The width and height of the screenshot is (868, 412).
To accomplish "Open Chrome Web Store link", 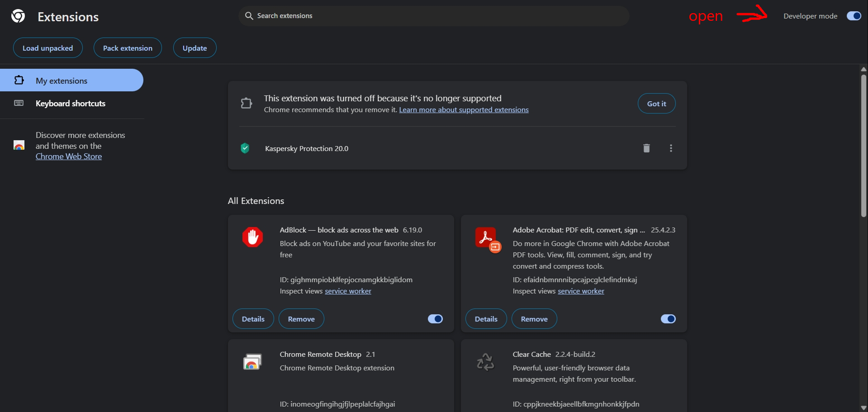I will click(69, 156).
